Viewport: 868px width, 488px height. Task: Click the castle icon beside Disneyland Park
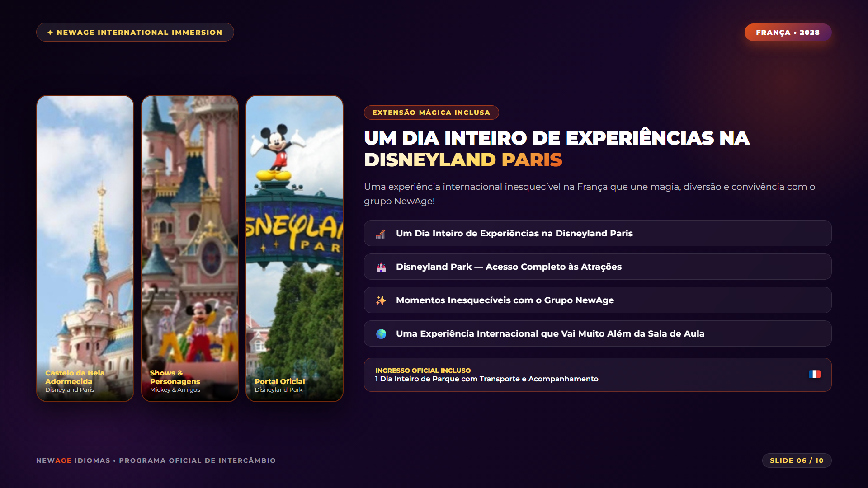click(381, 267)
